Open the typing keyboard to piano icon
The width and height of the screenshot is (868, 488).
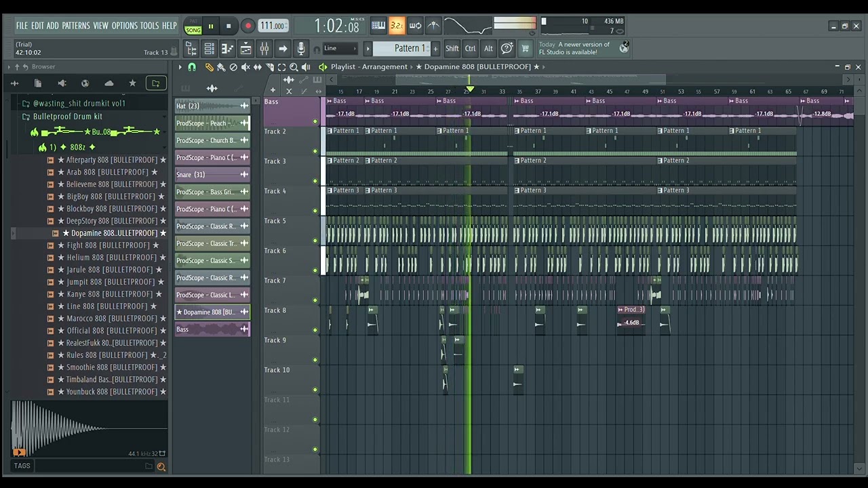tap(378, 26)
